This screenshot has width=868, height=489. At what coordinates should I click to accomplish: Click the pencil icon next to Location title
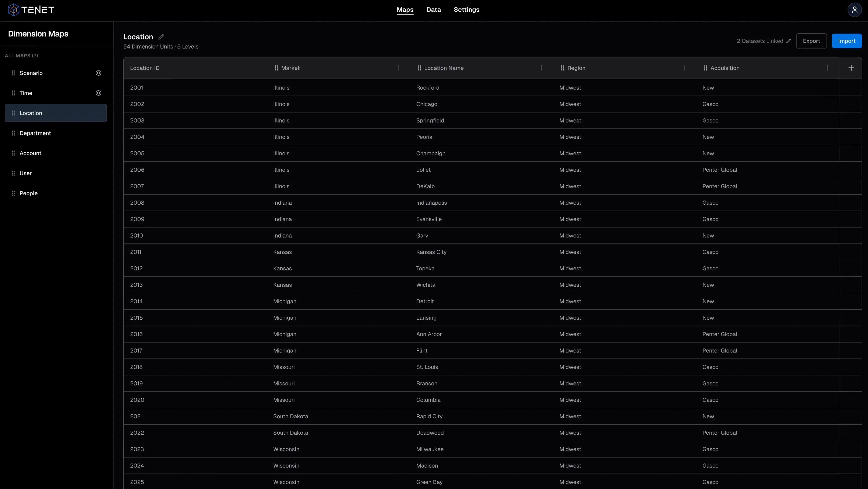coord(161,37)
